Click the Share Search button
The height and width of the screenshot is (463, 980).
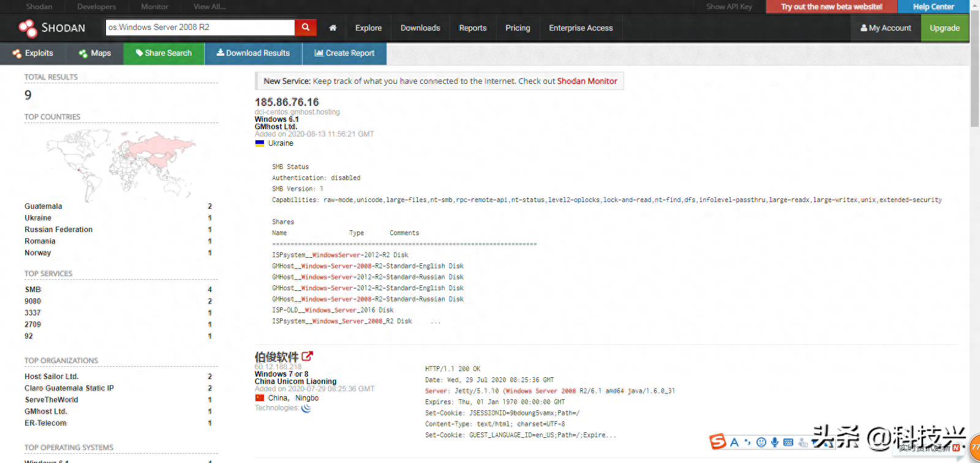[164, 53]
